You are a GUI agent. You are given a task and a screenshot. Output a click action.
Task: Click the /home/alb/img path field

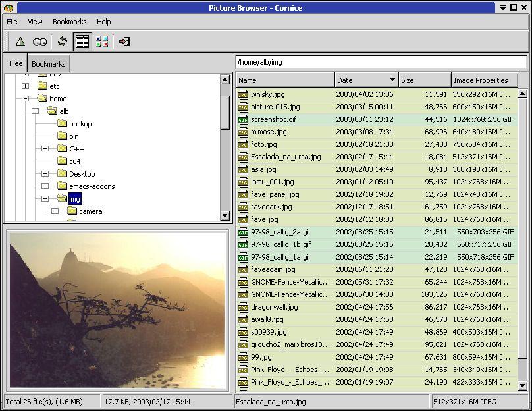point(381,62)
